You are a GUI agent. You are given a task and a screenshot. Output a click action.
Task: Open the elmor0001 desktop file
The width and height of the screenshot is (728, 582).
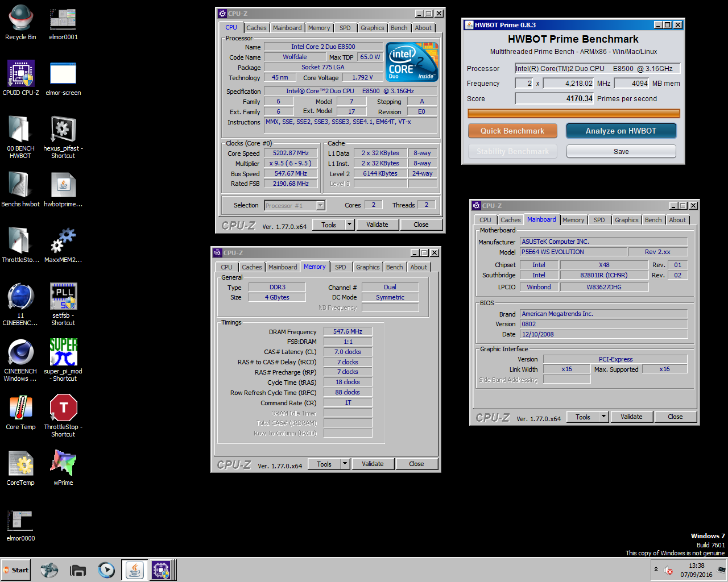point(63,24)
